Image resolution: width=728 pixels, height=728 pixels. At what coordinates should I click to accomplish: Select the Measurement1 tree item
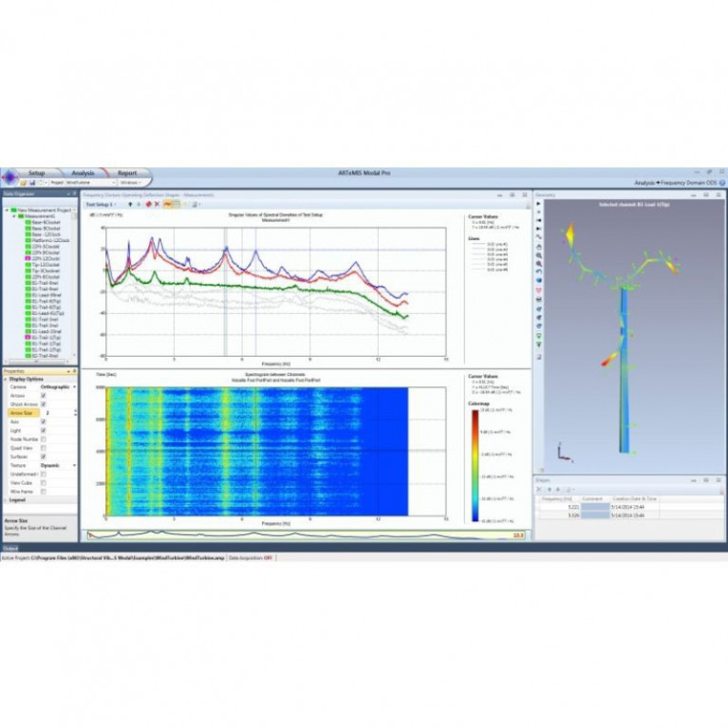pos(37,216)
